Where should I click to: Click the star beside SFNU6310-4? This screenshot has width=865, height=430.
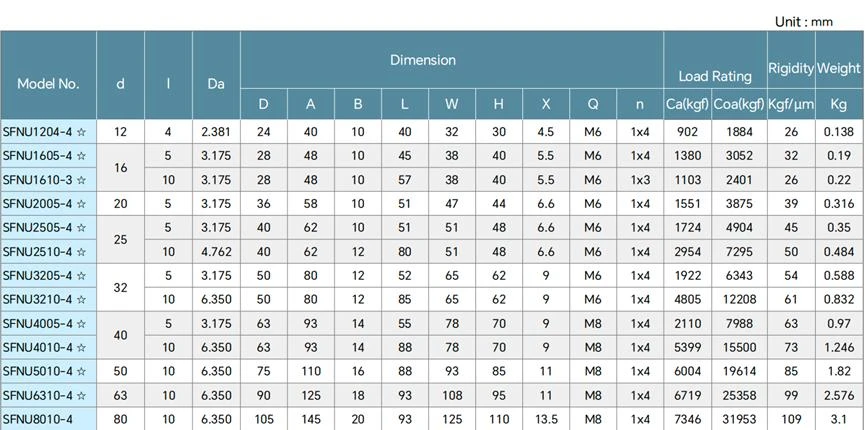[82, 396]
